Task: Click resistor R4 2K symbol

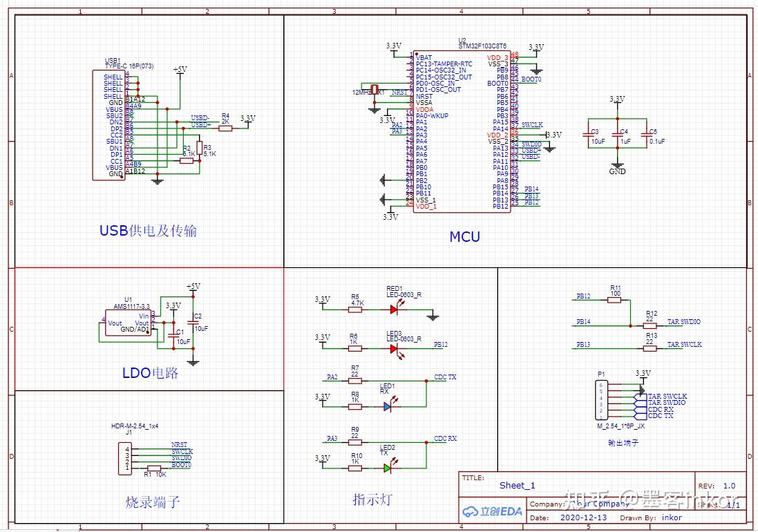Action: pos(225,129)
